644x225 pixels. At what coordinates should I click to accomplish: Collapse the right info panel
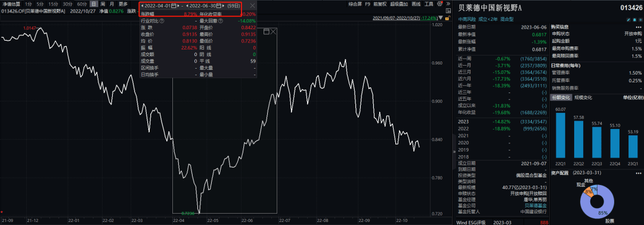[x=454, y=152]
